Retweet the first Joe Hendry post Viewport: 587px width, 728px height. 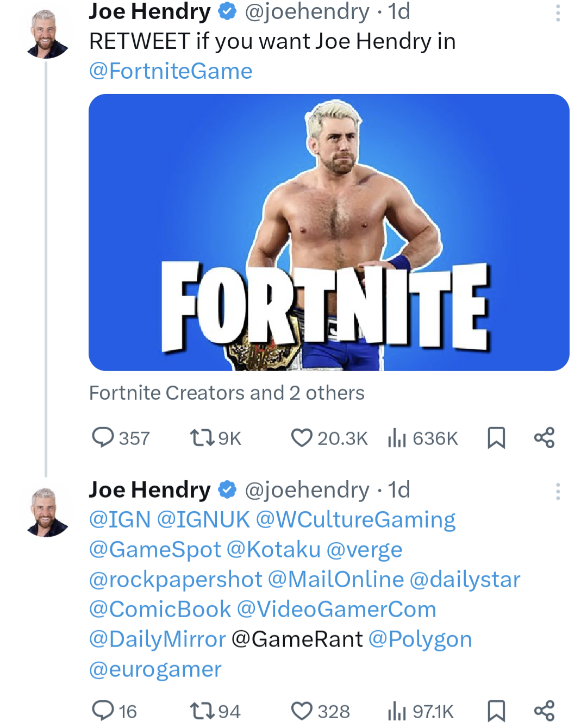tap(202, 437)
